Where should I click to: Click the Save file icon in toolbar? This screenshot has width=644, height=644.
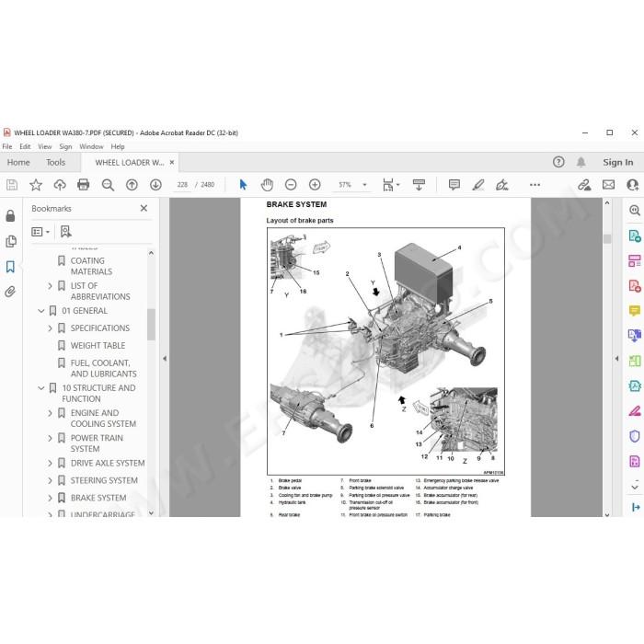pyautogui.click(x=12, y=185)
